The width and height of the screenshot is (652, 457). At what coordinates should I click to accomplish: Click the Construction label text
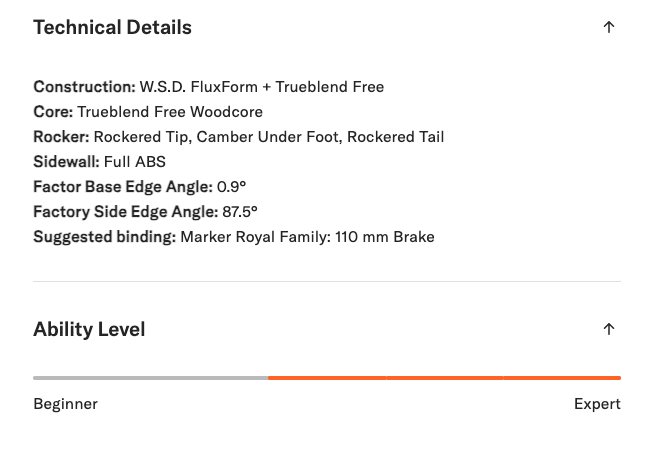[84, 87]
